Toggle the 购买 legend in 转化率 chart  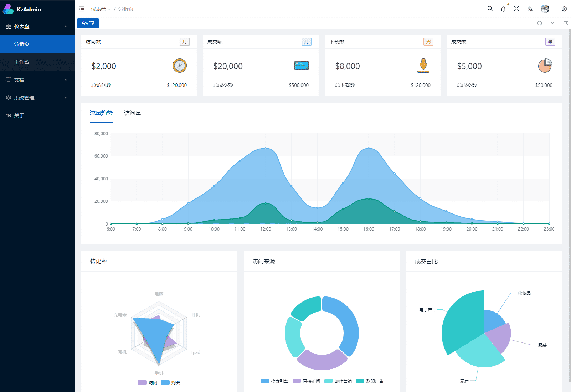click(x=171, y=382)
